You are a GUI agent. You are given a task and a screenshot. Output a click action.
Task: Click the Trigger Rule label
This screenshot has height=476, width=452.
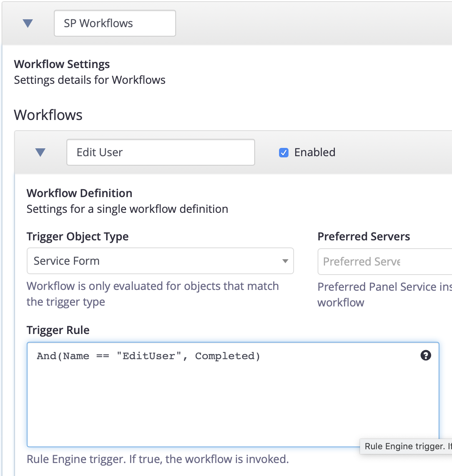58,330
